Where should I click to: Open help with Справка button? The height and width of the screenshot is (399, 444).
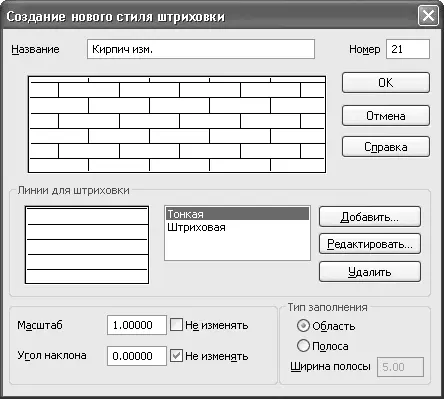point(386,147)
